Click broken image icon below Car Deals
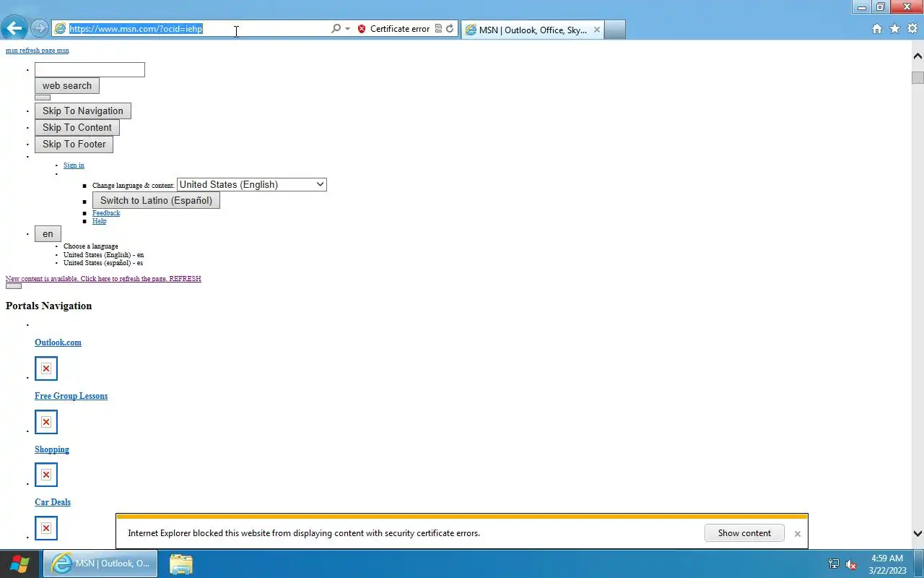This screenshot has height=578, width=924. click(x=46, y=528)
